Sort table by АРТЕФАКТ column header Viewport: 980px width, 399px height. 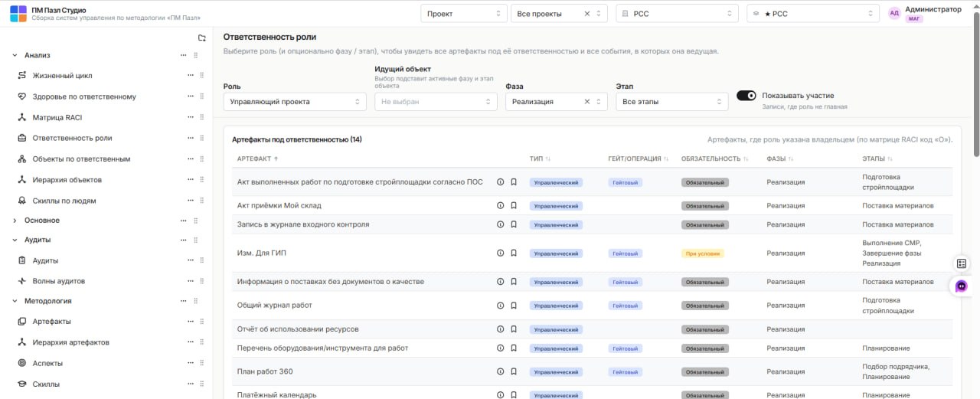(x=258, y=159)
